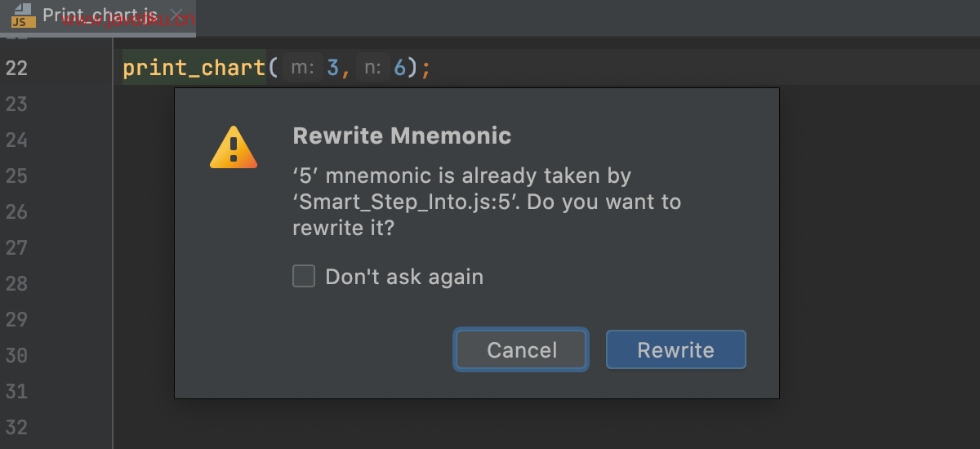The width and height of the screenshot is (980, 449).
Task: Click gutter line number 23
Action: point(16,104)
